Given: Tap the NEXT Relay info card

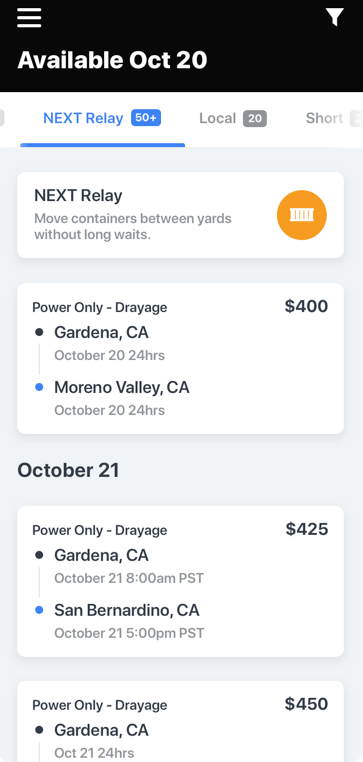Looking at the screenshot, I should click(x=180, y=215).
